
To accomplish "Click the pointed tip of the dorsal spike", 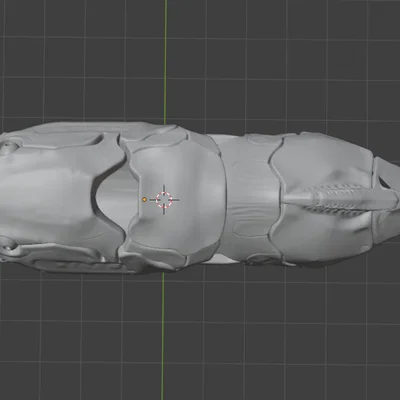I will point(285,198).
